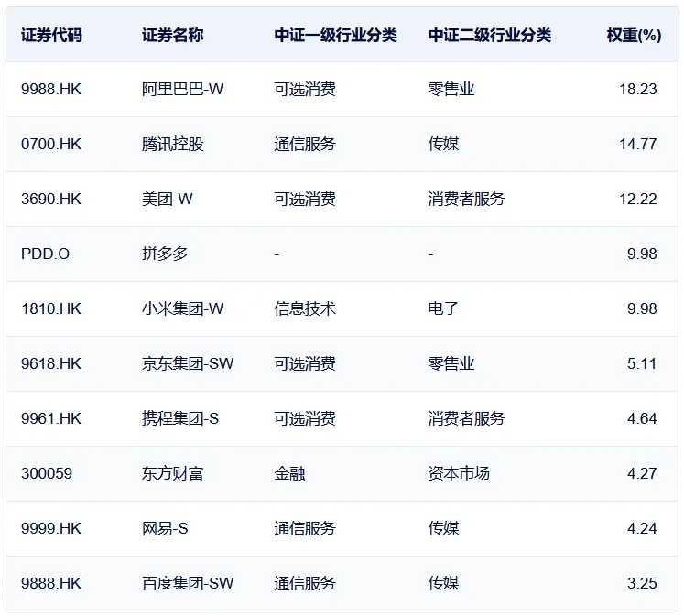The height and width of the screenshot is (616, 684).
Task: Select the name 东方财富
Action: (173, 474)
